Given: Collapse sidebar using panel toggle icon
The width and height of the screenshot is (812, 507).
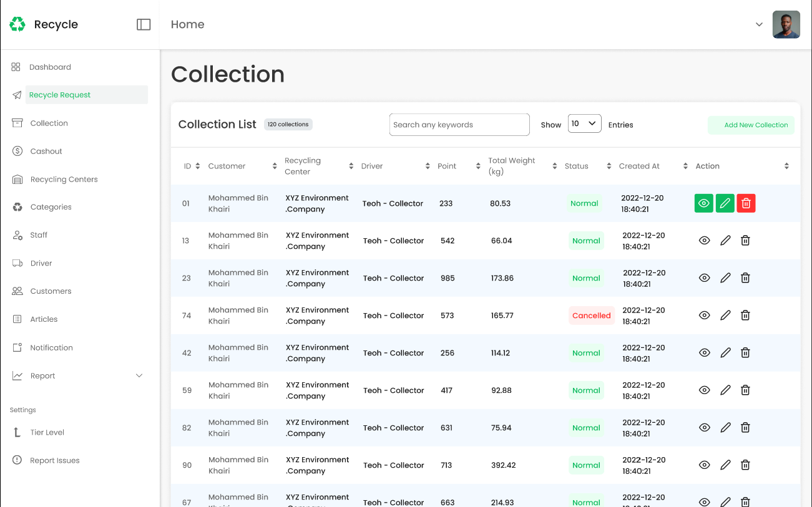Looking at the screenshot, I should pos(144,24).
